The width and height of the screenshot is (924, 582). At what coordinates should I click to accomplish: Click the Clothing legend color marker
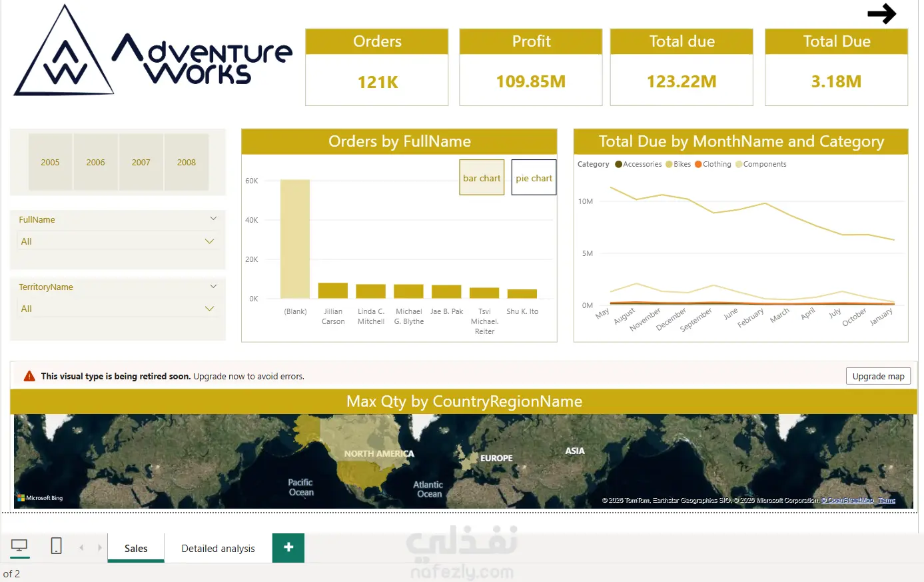pyautogui.click(x=698, y=164)
